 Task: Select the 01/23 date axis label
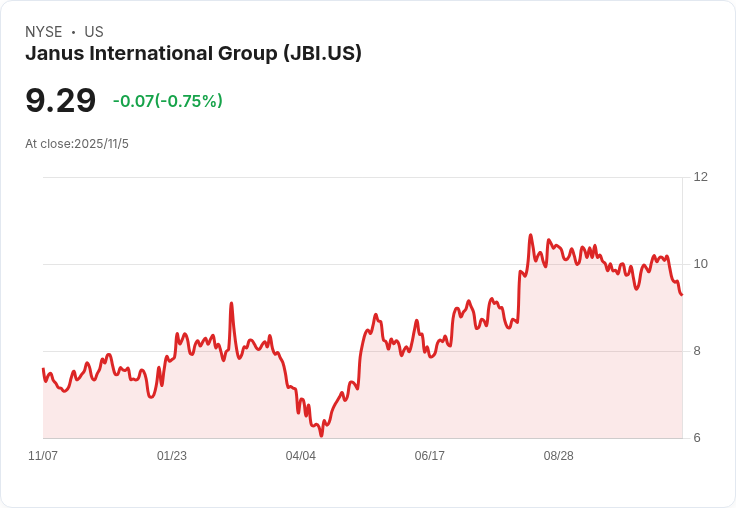tap(172, 455)
